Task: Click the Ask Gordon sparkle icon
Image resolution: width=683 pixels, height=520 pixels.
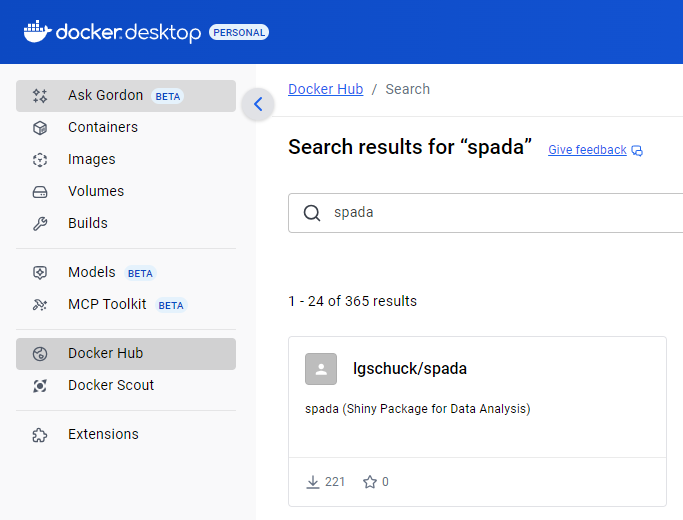Action: [40, 96]
